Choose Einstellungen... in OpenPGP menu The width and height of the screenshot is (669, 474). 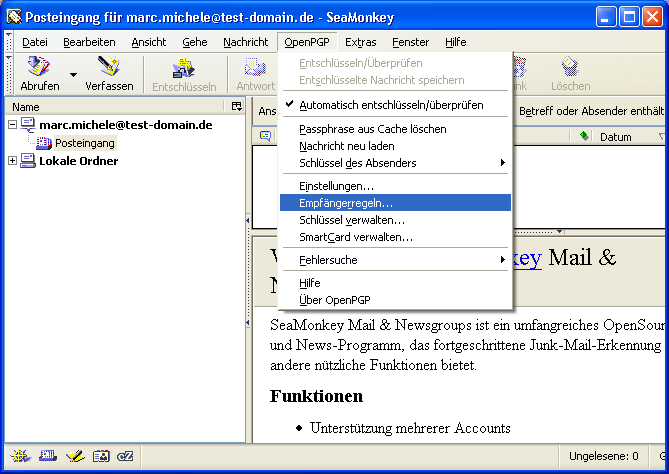(x=396, y=186)
